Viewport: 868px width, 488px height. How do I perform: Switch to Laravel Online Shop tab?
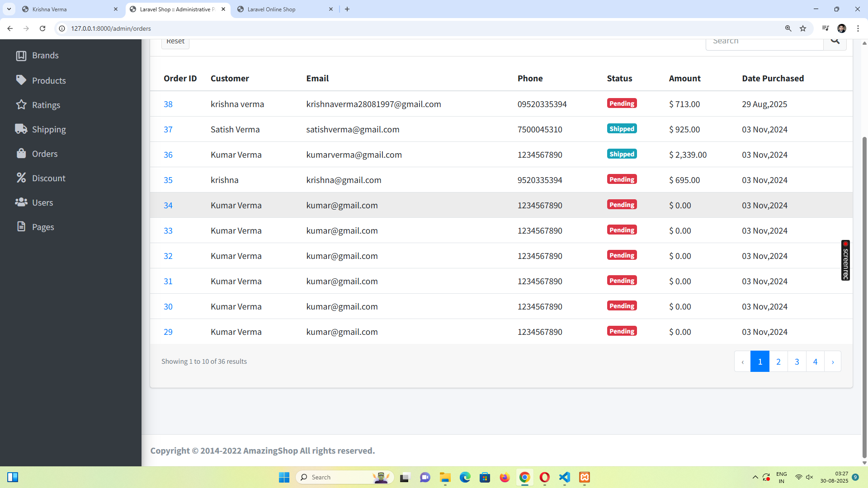pyautogui.click(x=286, y=9)
